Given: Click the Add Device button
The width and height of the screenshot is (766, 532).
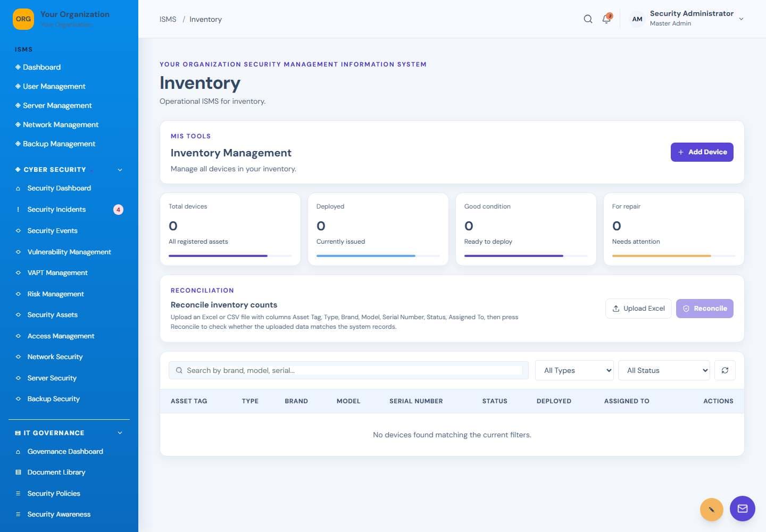Looking at the screenshot, I should [702, 152].
